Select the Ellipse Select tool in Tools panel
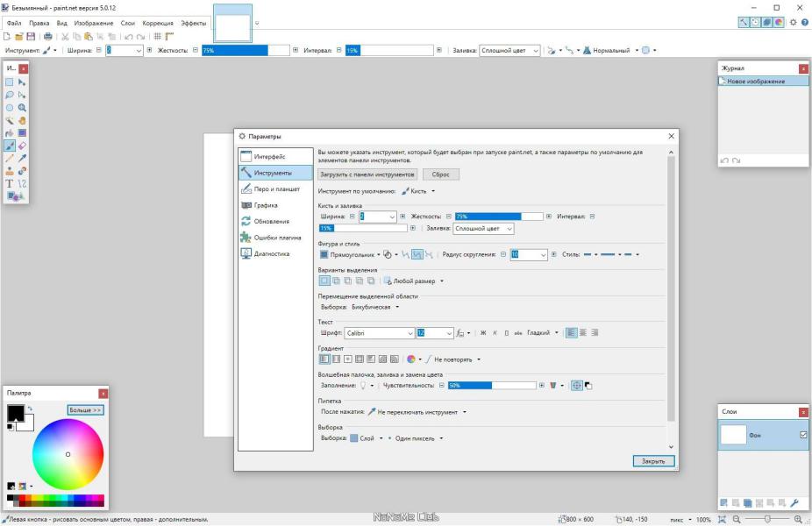This screenshot has height=526, width=812. tap(10, 108)
